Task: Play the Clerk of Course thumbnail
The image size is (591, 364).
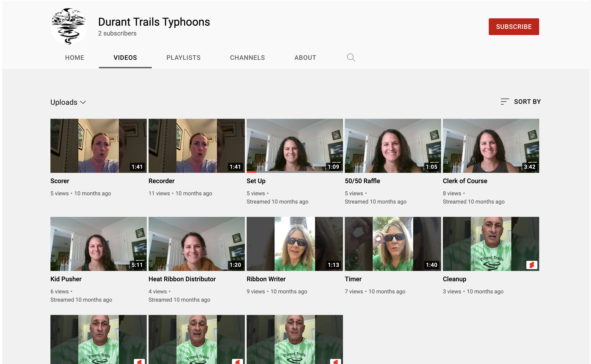Action: tap(491, 146)
